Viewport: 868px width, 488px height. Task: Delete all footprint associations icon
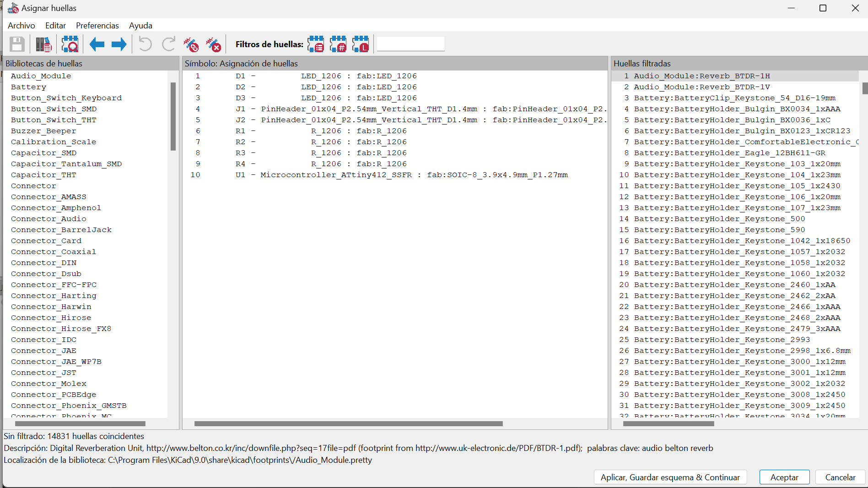point(213,44)
